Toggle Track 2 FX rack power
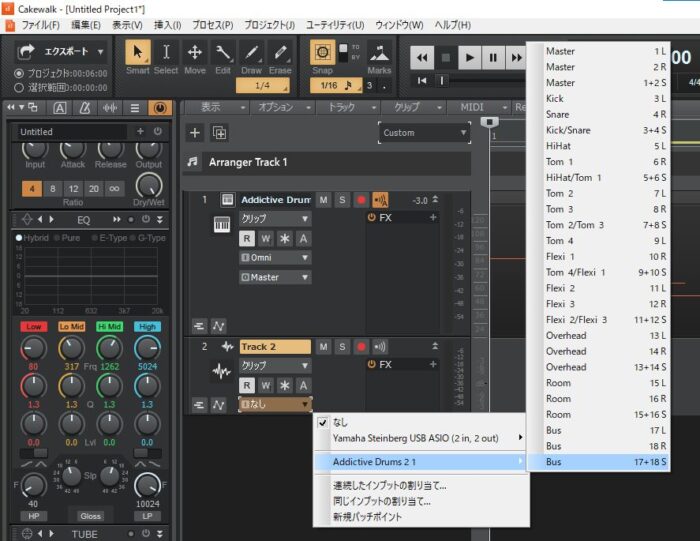This screenshot has width=700, height=541. click(371, 364)
